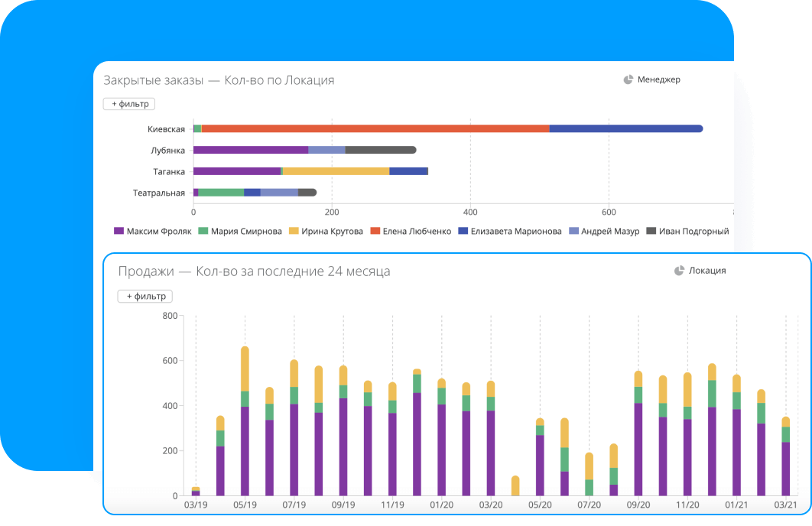Open the Менеджер grouping dropdown
The image size is (812, 526).
click(658, 80)
